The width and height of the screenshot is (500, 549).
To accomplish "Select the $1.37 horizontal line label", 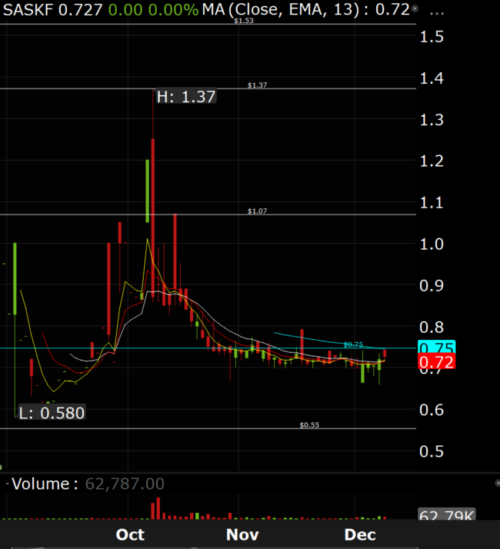I will pos(257,85).
